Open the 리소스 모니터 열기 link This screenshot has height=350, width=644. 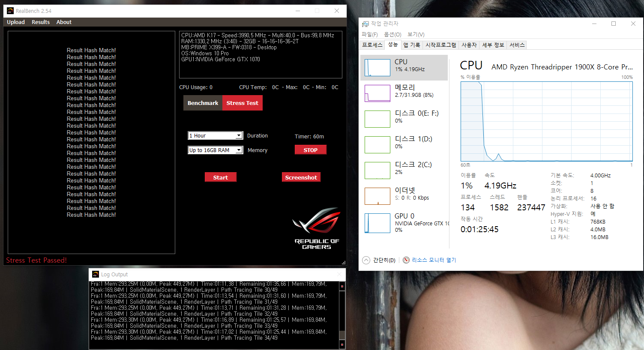pos(434,260)
